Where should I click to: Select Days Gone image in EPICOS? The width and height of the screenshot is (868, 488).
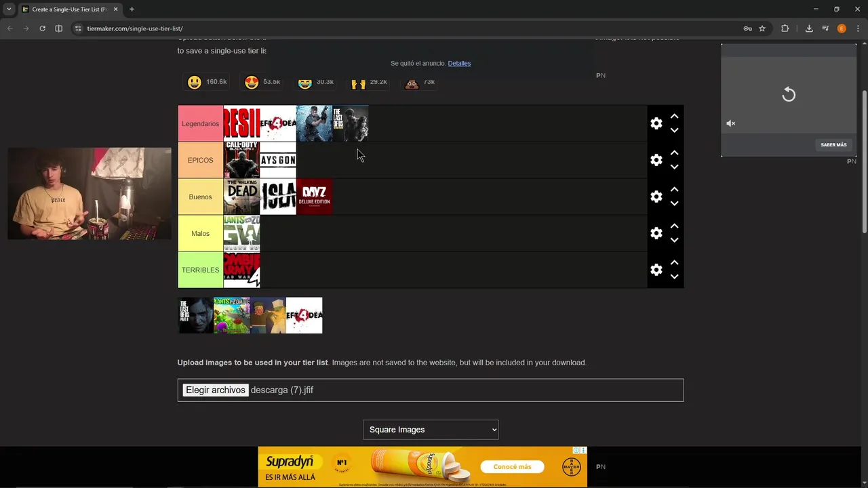coord(278,160)
